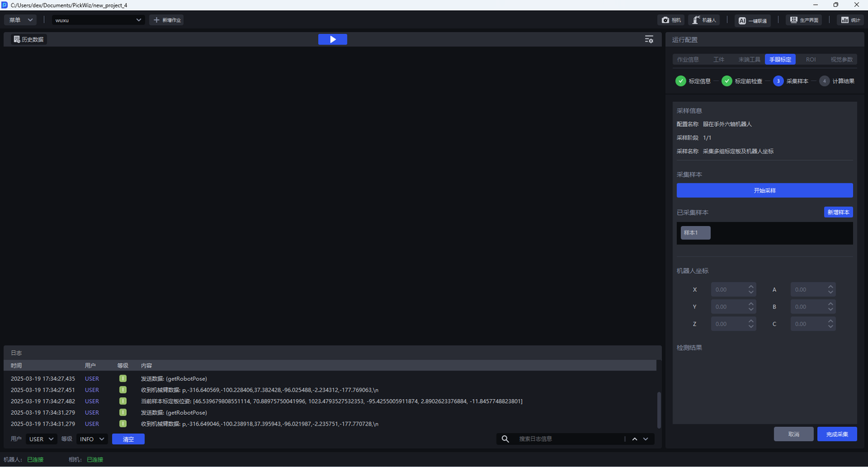Switch to 生产界面 production view
Viewport: 868px width, 467px height.
[804, 20]
